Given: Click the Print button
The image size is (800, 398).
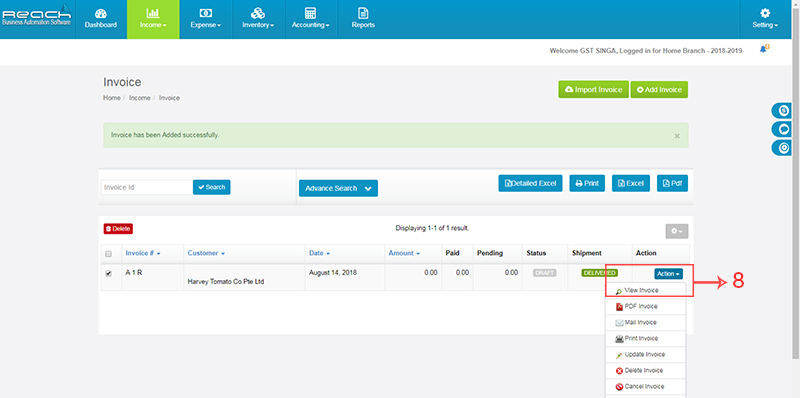Looking at the screenshot, I should point(587,183).
